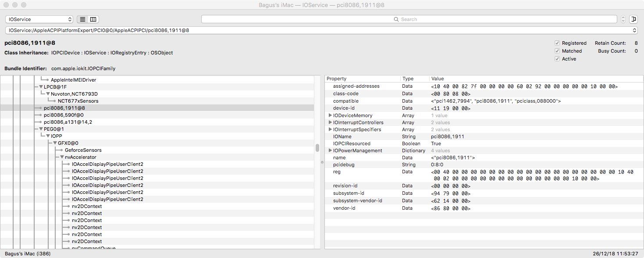
Task: Expand the IOPowerManagement dictionary
Action: tap(330, 150)
